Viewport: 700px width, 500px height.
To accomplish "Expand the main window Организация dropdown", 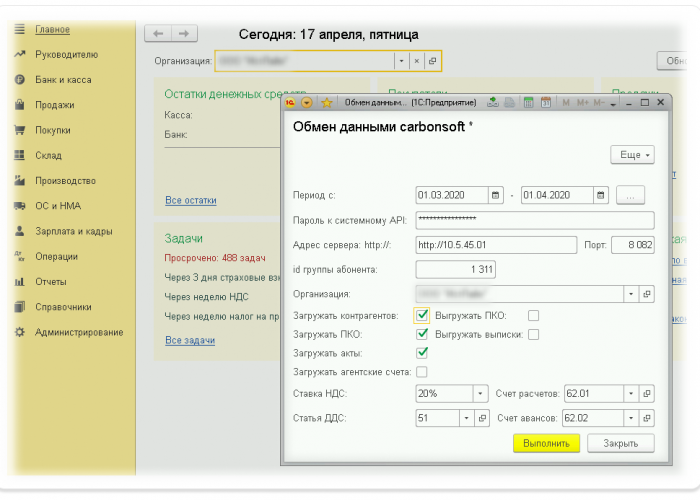I will pos(401,61).
